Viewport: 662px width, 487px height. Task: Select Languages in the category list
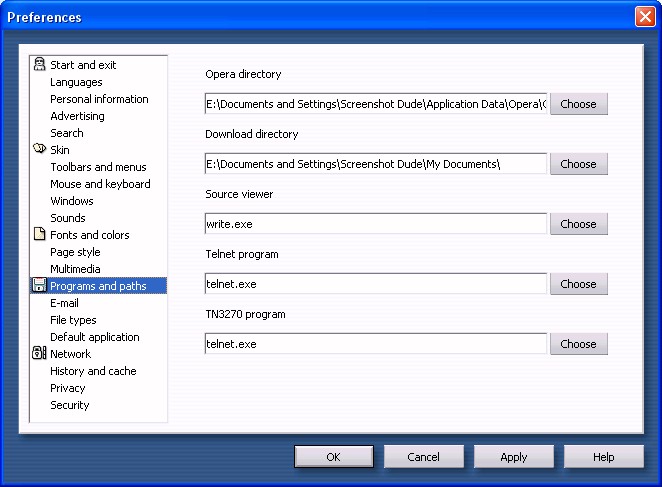(76, 82)
